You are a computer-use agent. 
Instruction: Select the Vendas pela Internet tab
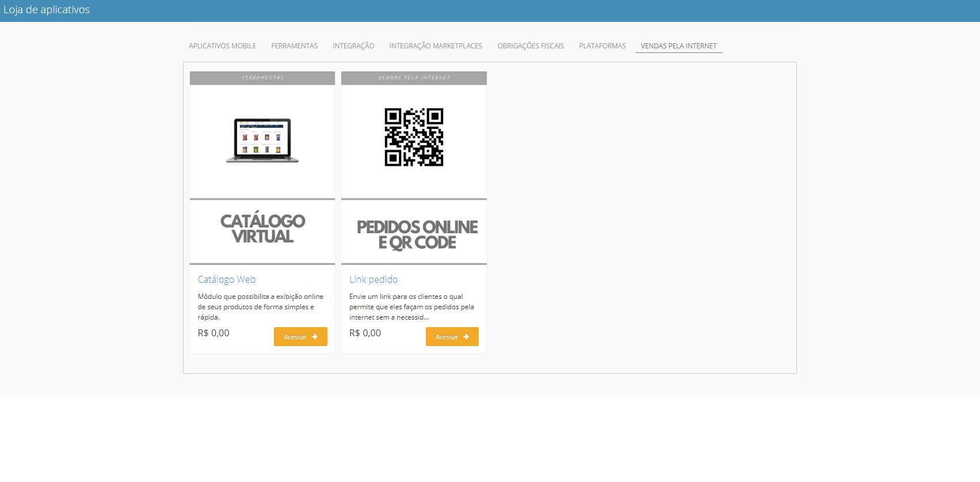678,46
